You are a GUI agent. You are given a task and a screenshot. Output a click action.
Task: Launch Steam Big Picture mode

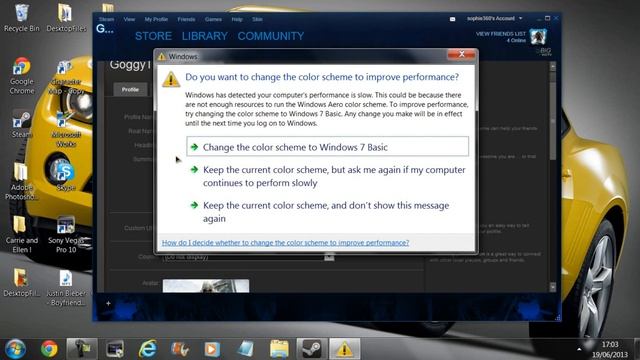pos(544,51)
